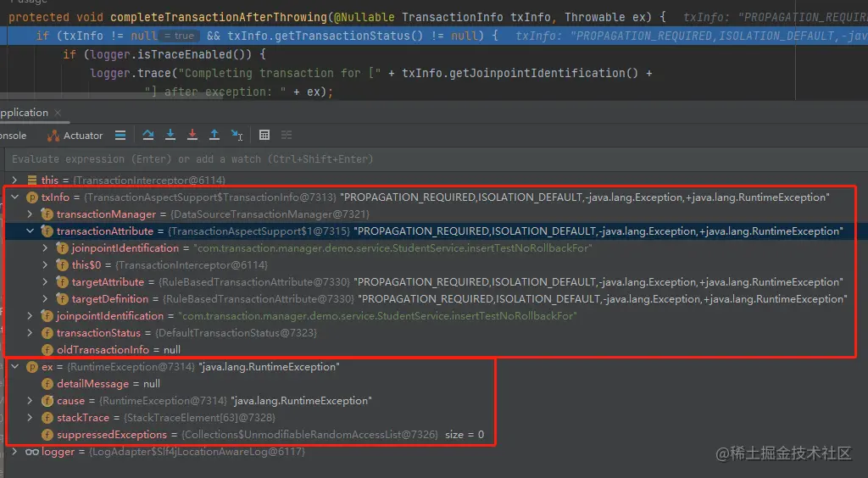
Task: Click the glasses watch icon beside logger
Action: pyautogui.click(x=32, y=452)
